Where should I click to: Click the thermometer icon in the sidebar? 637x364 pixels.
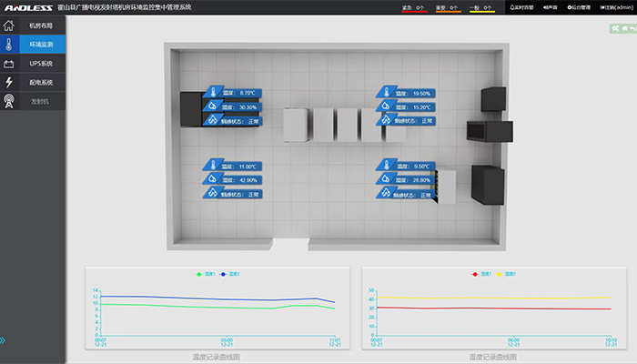(x=9, y=44)
